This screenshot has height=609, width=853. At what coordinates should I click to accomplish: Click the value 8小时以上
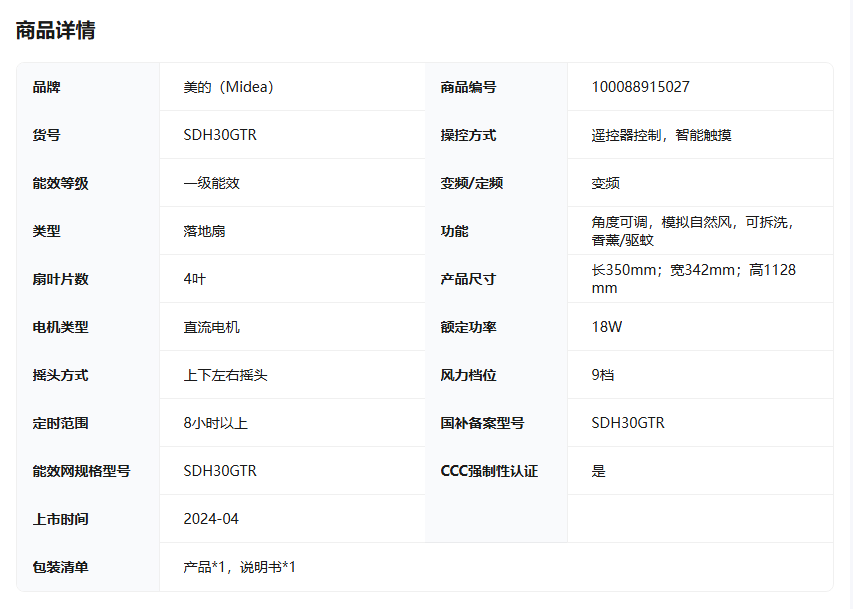(215, 423)
